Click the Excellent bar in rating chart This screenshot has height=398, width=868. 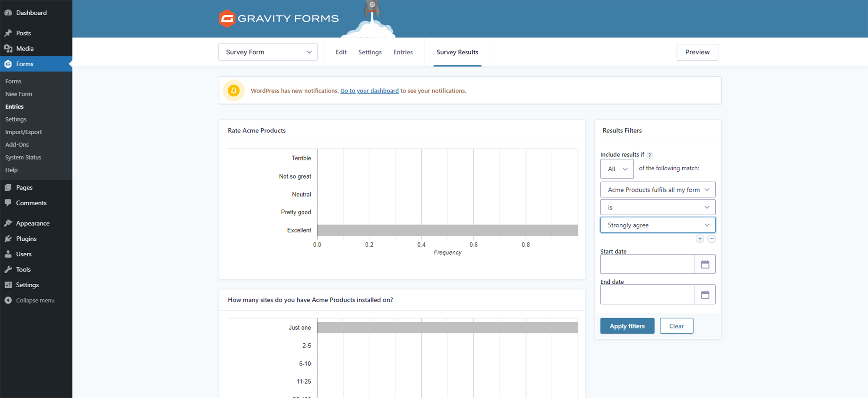447,230
